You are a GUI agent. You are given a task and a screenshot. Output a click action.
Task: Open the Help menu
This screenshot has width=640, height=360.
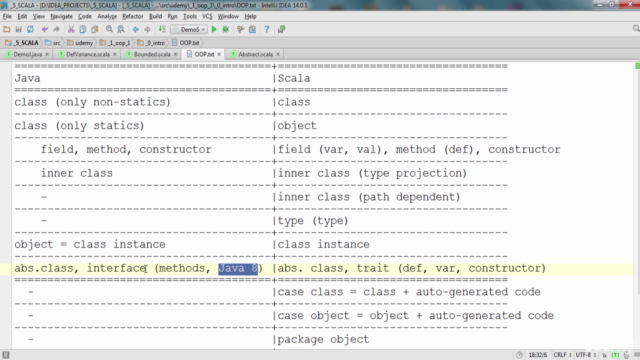(x=250, y=16)
